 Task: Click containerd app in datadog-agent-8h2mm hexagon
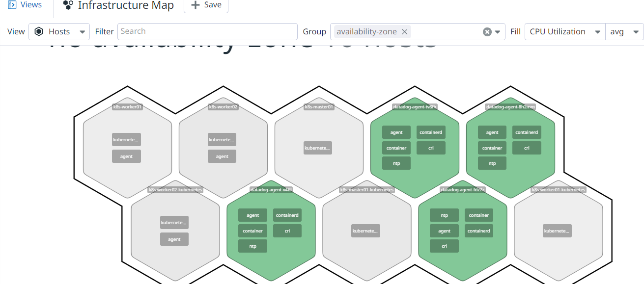[527, 132]
